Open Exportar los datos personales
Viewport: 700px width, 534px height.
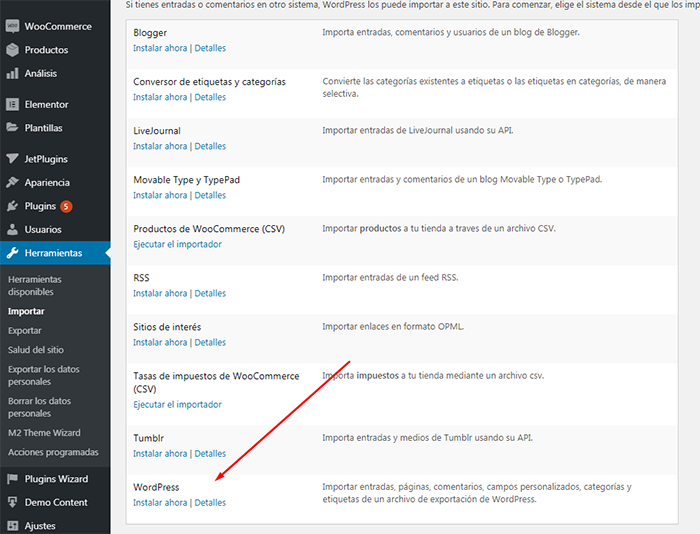pyautogui.click(x=44, y=375)
